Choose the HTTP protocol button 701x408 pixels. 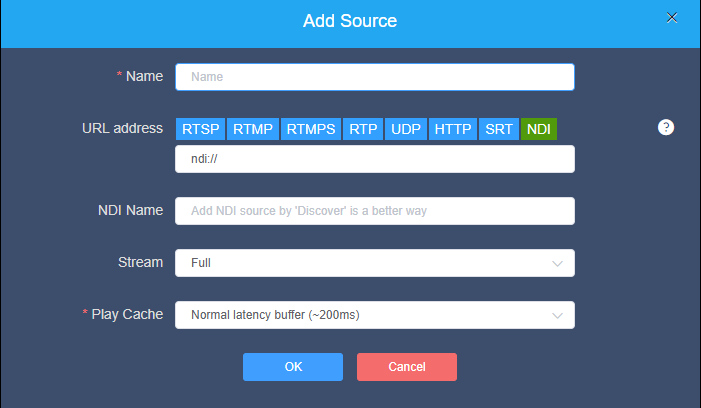point(453,129)
